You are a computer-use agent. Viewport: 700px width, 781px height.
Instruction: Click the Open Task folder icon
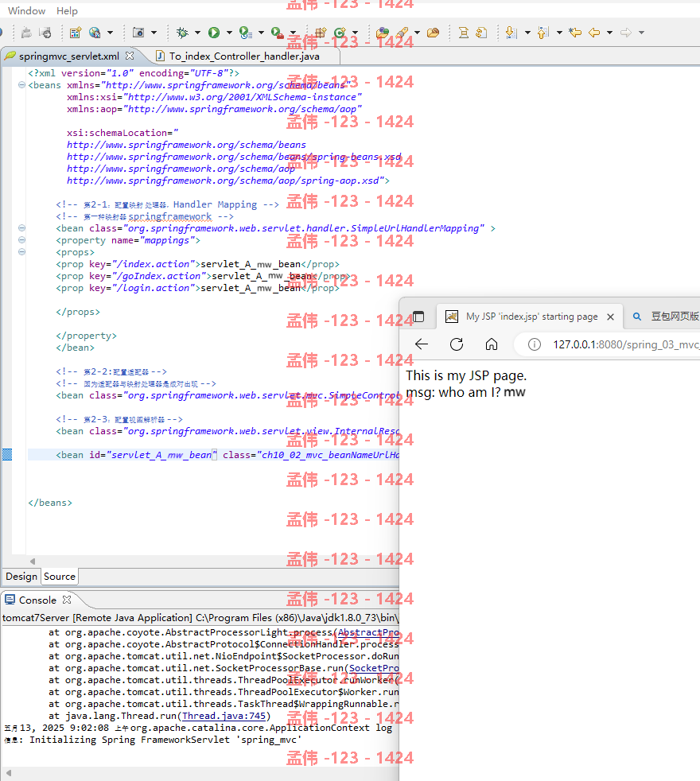434,33
